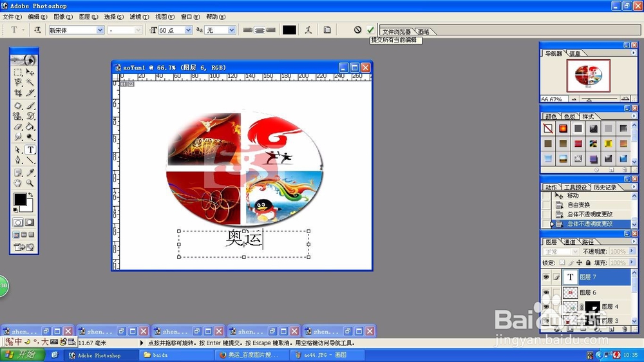Screen dimensions: 644x362
Task: Select the Path Selection arrow tool
Action: tap(18, 149)
